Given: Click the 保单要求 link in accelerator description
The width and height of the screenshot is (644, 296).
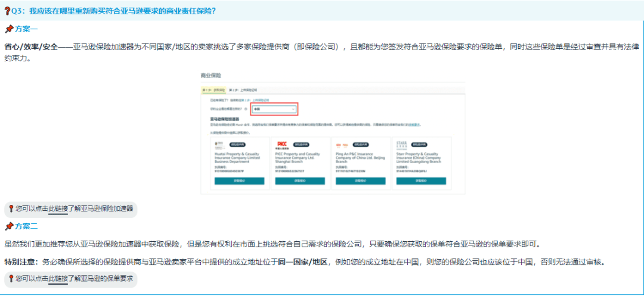Looking at the screenshot, I should point(414,124).
